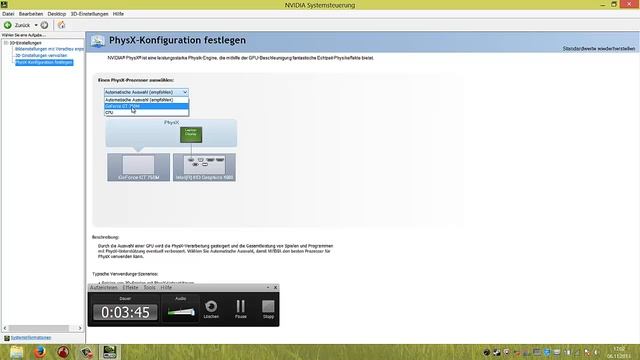Adjust the recorder Audio level slider
This screenshot has height=360, width=640.
point(181,313)
